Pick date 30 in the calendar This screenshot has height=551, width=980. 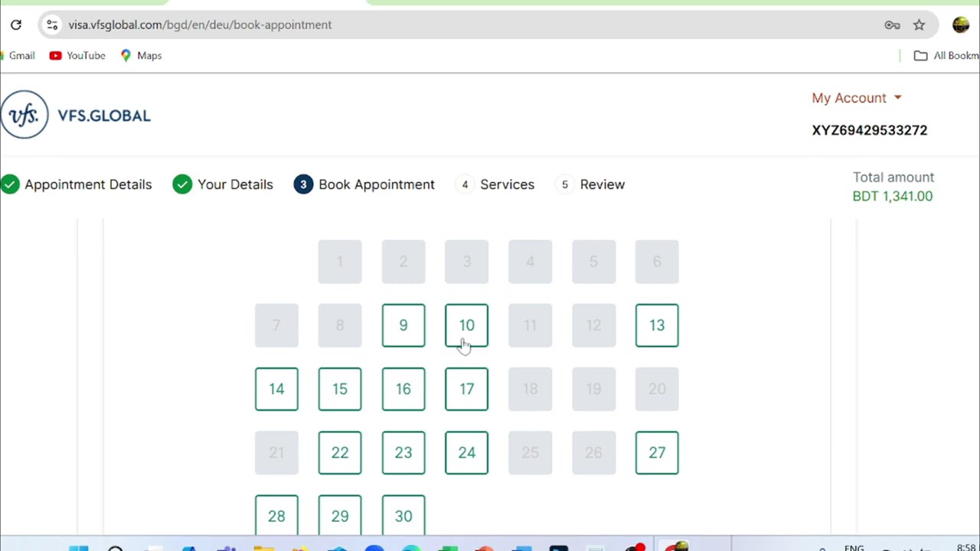click(x=403, y=515)
